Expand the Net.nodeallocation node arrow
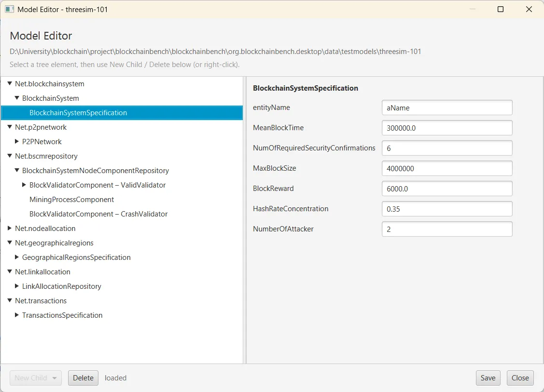 coord(10,228)
